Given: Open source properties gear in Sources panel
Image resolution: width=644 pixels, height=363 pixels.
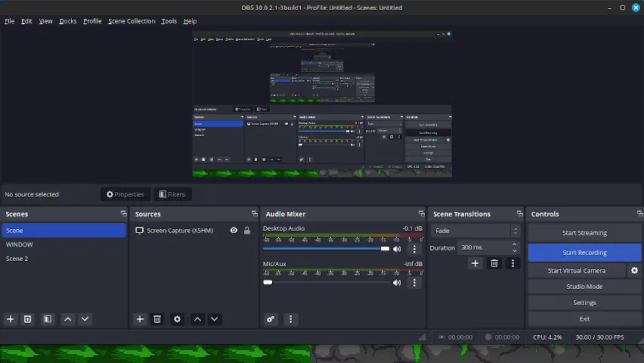Looking at the screenshot, I should tap(177, 319).
